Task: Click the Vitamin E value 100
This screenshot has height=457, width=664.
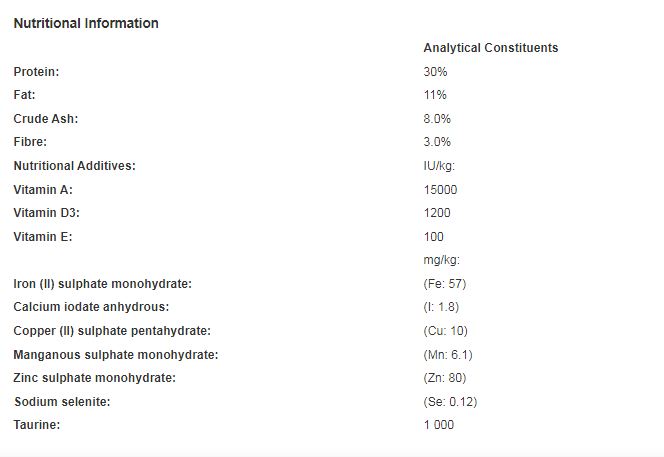Action: coord(434,236)
